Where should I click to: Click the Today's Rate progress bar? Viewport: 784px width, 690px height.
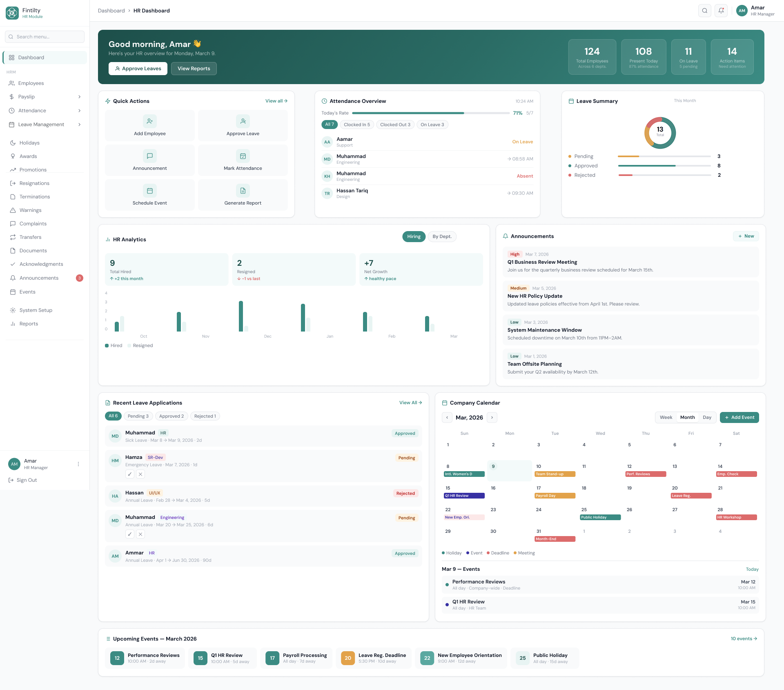click(x=431, y=113)
